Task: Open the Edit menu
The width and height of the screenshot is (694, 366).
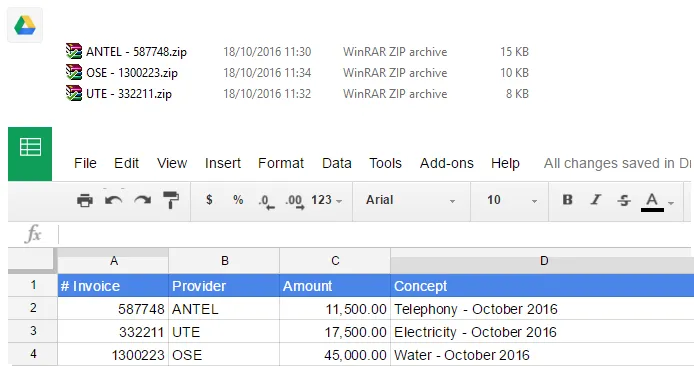Action: point(127,163)
